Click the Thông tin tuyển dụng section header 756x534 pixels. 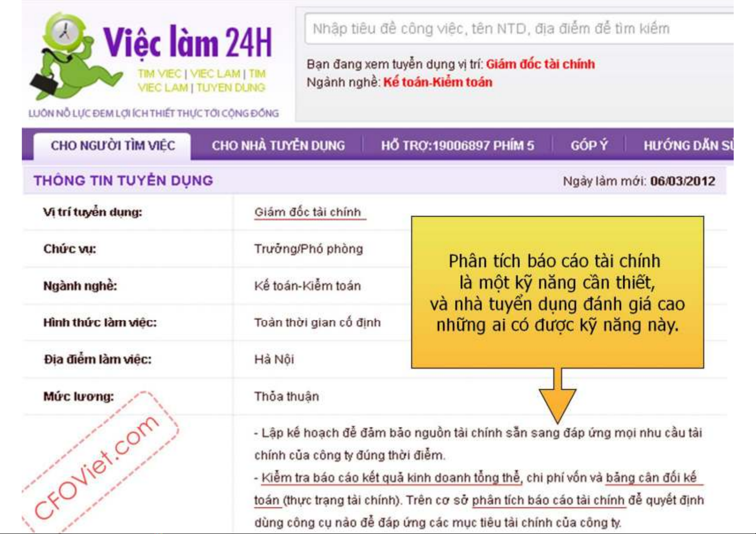click(x=123, y=181)
